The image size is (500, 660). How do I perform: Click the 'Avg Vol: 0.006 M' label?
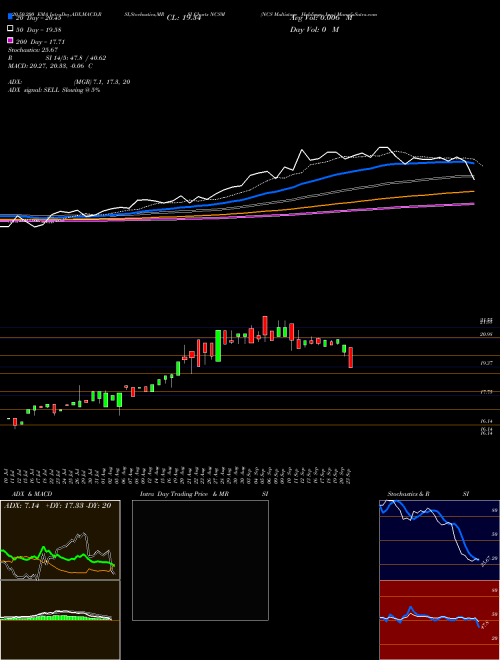point(321,18)
